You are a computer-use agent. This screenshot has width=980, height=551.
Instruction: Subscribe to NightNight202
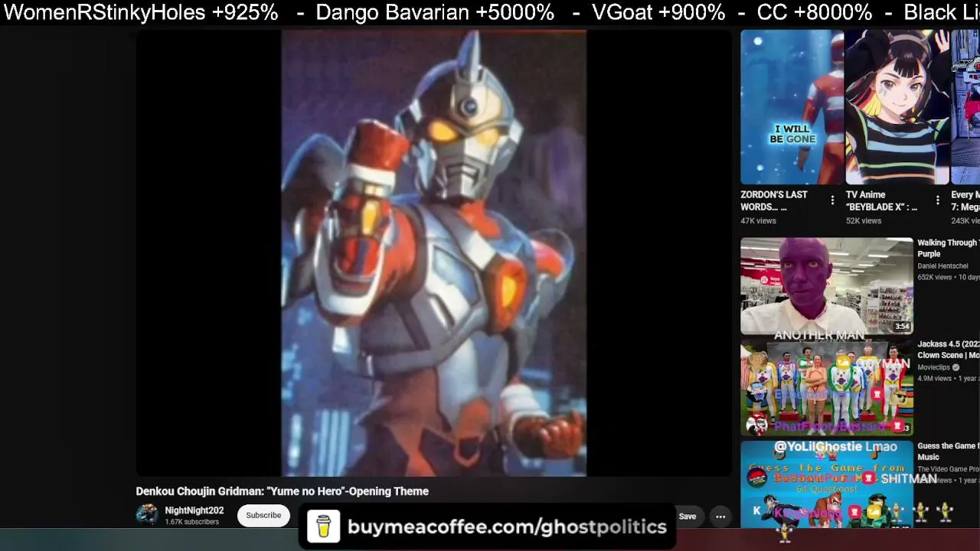tap(263, 515)
